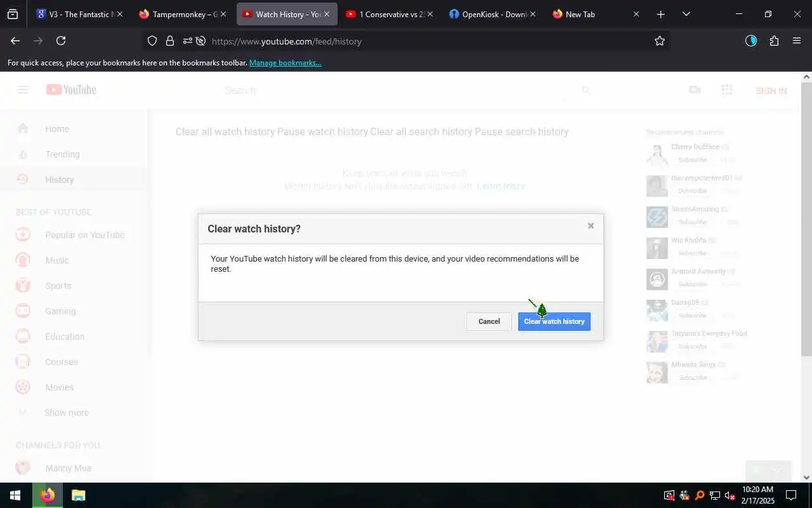Click the muted volume tray icon
The image size is (812, 508).
tap(730, 495)
